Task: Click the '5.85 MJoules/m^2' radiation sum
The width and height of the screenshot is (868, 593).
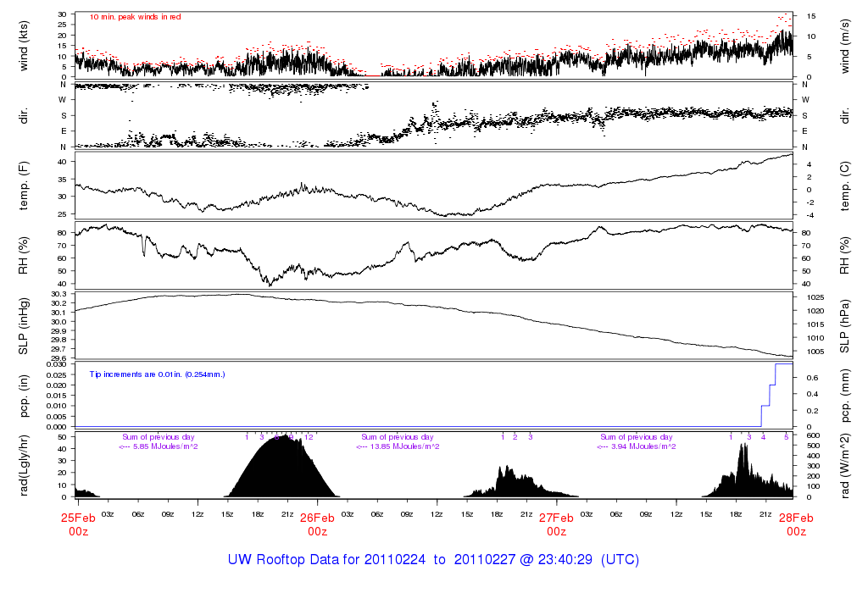Action: tap(165, 446)
